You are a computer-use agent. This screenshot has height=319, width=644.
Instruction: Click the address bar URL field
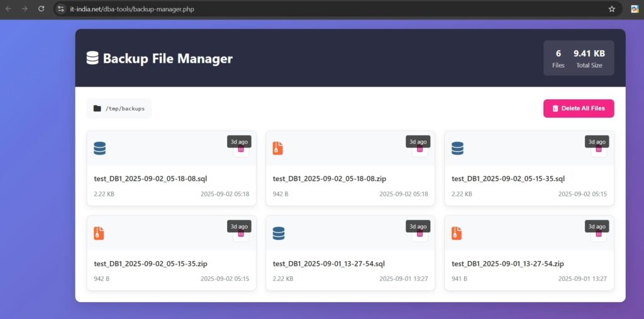[337, 9]
